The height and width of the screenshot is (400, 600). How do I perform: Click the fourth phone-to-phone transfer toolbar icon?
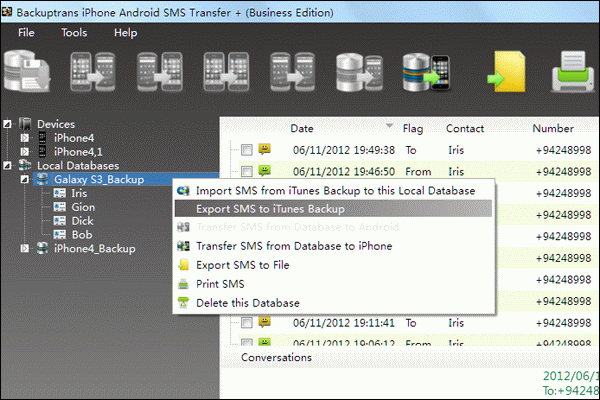click(293, 72)
